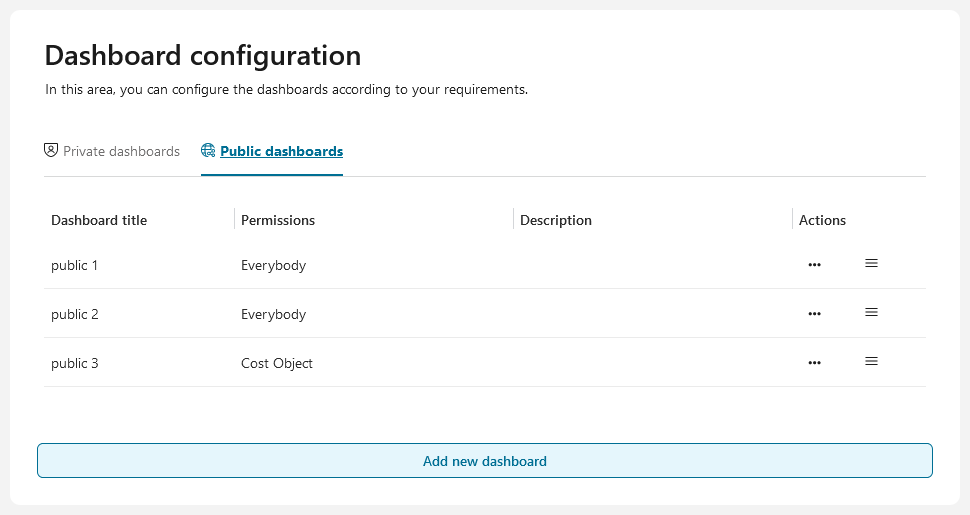Click the configure dashboards description sentence

pyautogui.click(x=286, y=90)
